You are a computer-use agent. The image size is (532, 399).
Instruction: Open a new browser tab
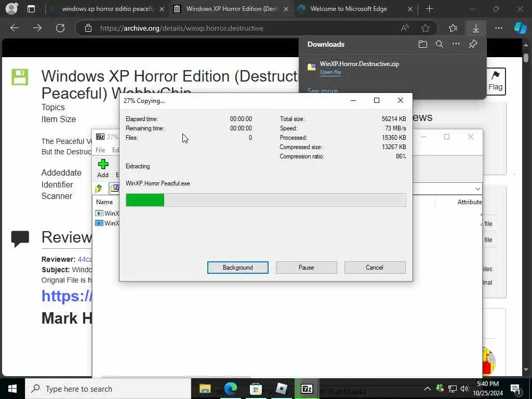click(429, 9)
